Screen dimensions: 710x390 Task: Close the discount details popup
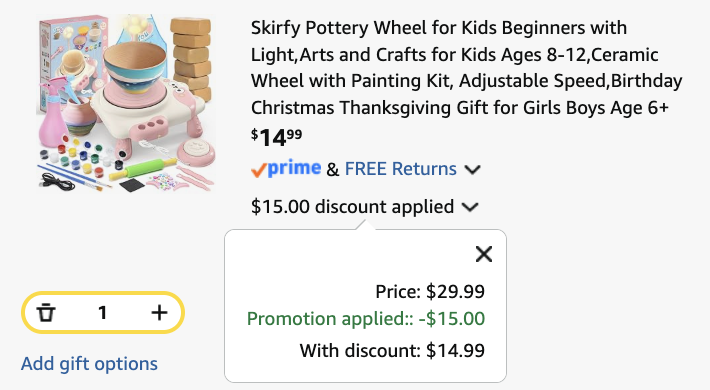coord(484,254)
